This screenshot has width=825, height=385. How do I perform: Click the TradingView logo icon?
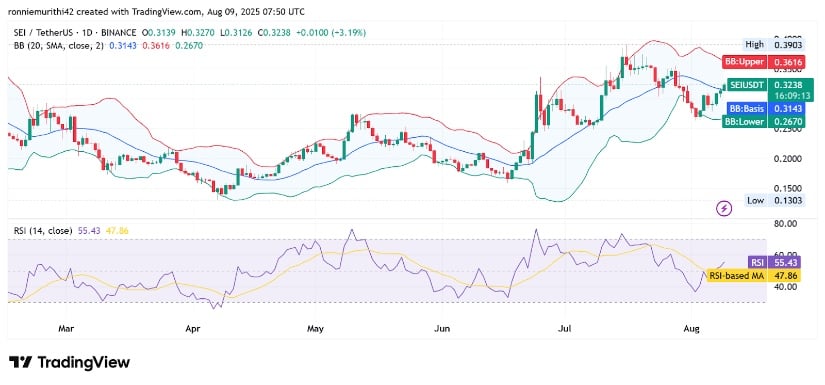pyautogui.click(x=21, y=362)
